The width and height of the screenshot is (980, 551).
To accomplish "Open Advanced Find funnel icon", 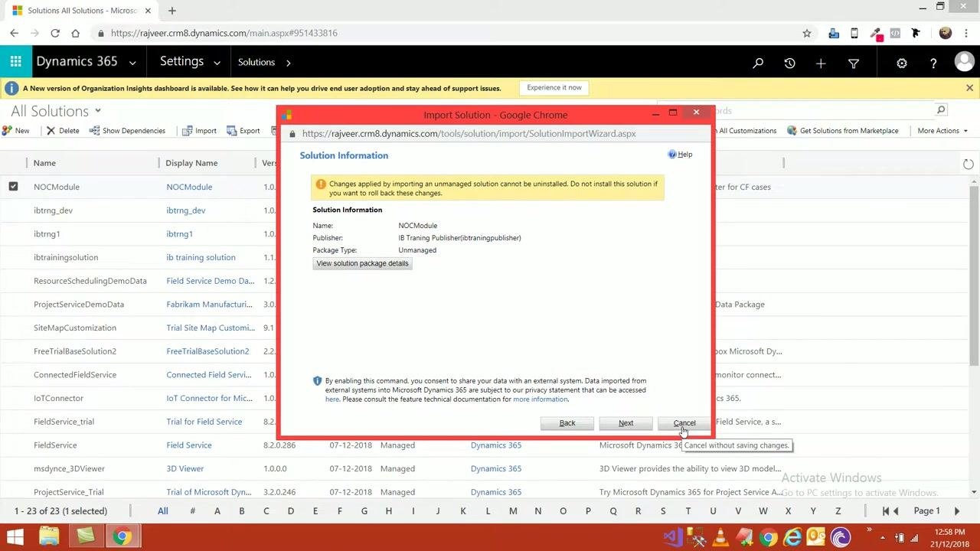I will 854,64.
